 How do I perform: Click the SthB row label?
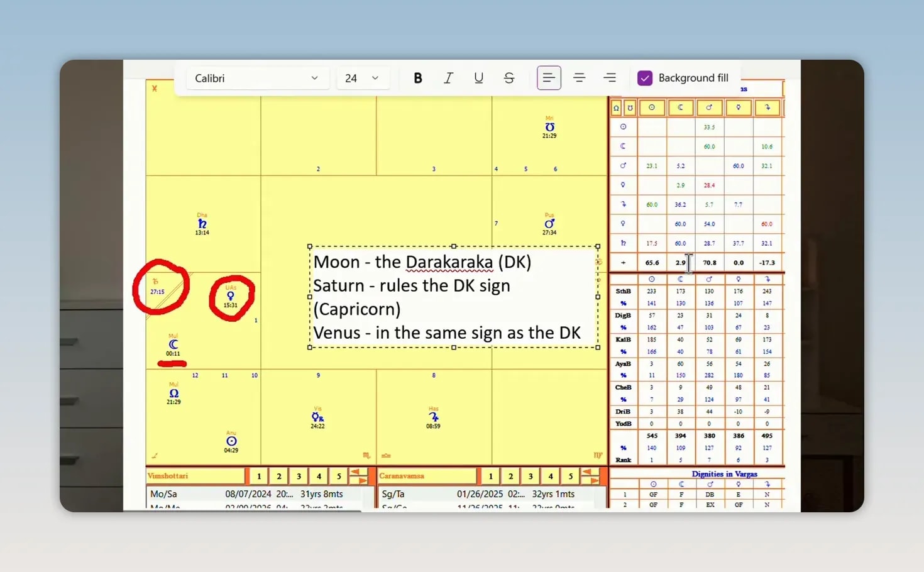coord(623,291)
